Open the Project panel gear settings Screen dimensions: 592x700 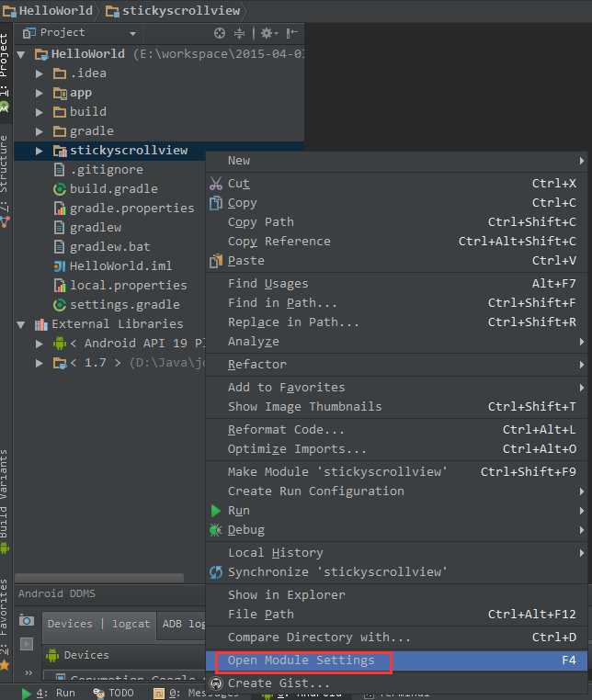[x=267, y=33]
